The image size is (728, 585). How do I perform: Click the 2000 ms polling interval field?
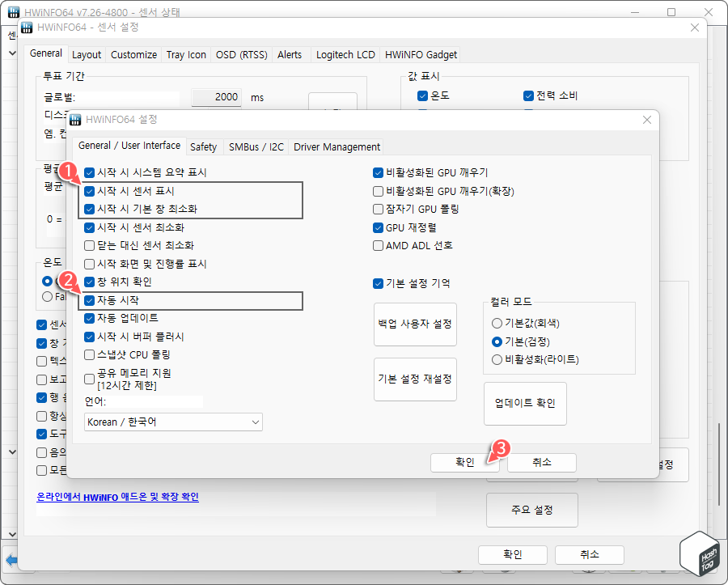tap(214, 96)
